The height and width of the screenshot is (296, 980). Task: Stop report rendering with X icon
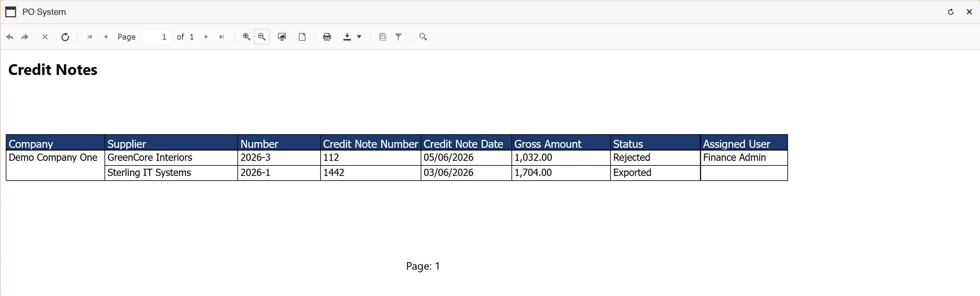pyautogui.click(x=45, y=37)
